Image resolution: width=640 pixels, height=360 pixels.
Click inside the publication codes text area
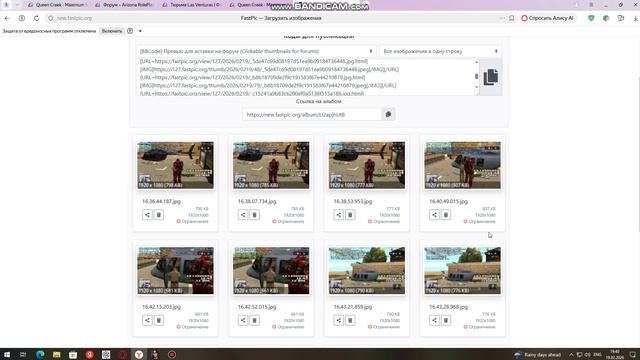[x=305, y=77]
